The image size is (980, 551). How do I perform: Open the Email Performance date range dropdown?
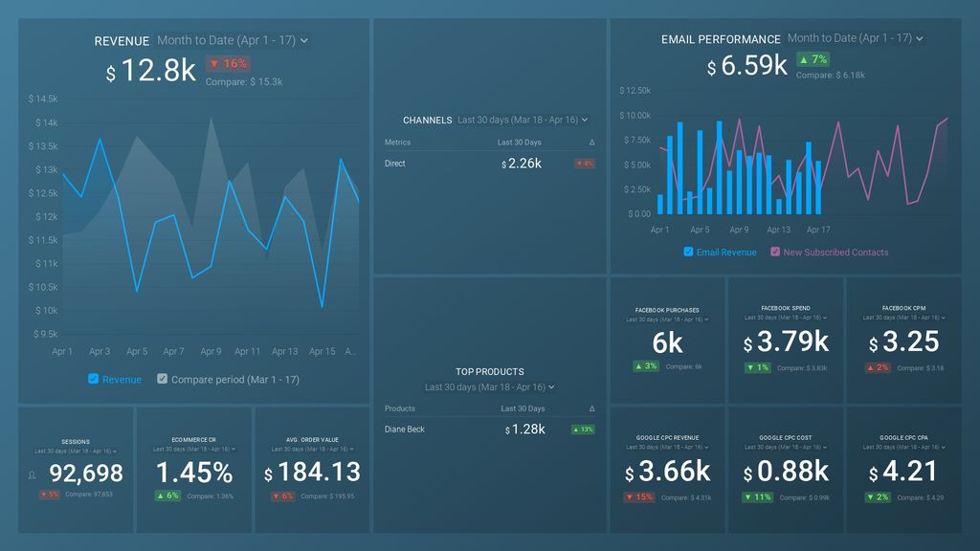coord(855,38)
